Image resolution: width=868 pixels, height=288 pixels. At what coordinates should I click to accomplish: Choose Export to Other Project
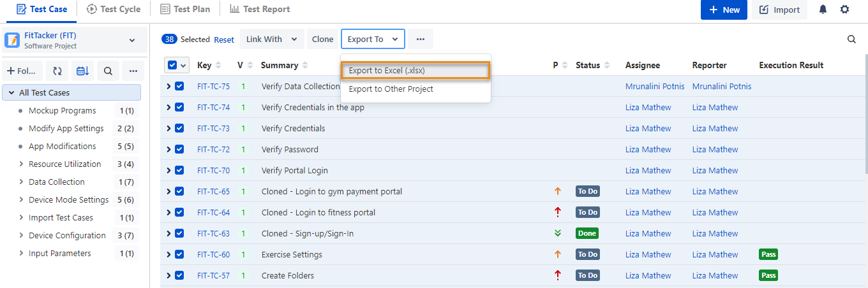(x=415, y=89)
